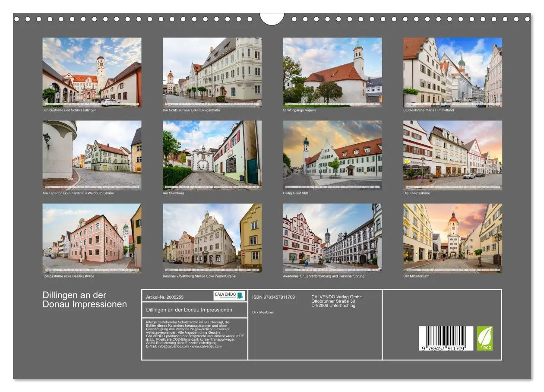This screenshot has height=392, width=544.
Task: Click the caption St.Wolfgangs Kapelle
Action: (x=300, y=110)
